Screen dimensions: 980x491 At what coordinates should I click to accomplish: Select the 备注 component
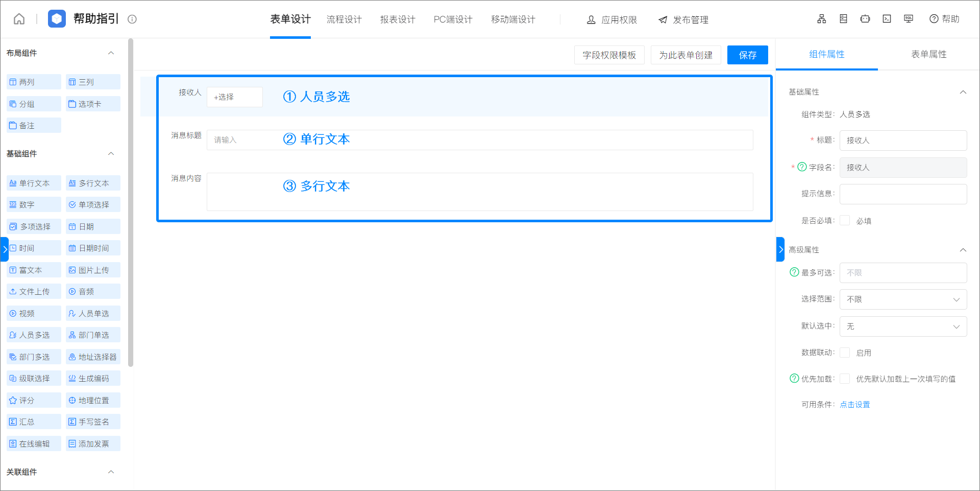pyautogui.click(x=34, y=126)
